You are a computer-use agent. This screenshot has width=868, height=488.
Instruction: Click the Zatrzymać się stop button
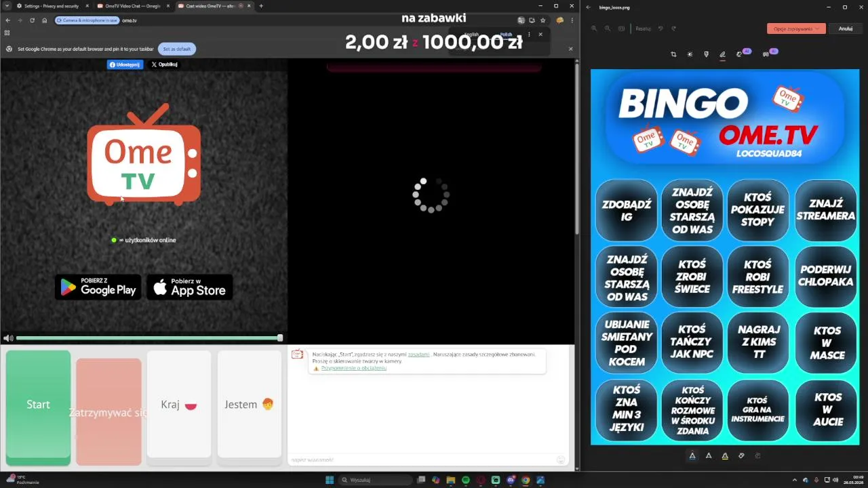tap(108, 412)
